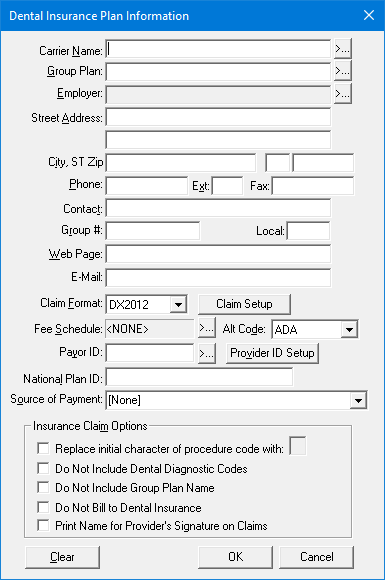This screenshot has width=385, height=580.
Task: Open the Employer lookup button
Action: (x=342, y=94)
